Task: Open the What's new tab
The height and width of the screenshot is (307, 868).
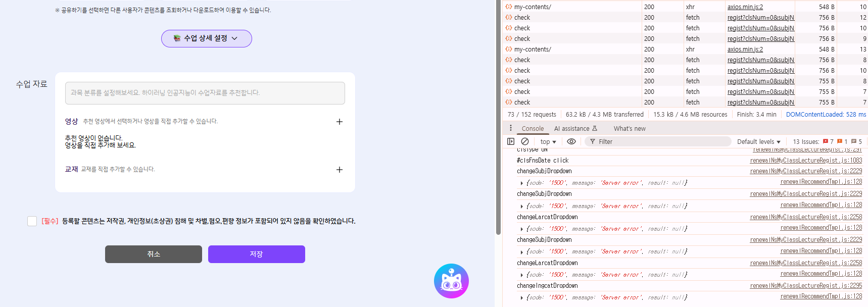Action: pyautogui.click(x=629, y=129)
